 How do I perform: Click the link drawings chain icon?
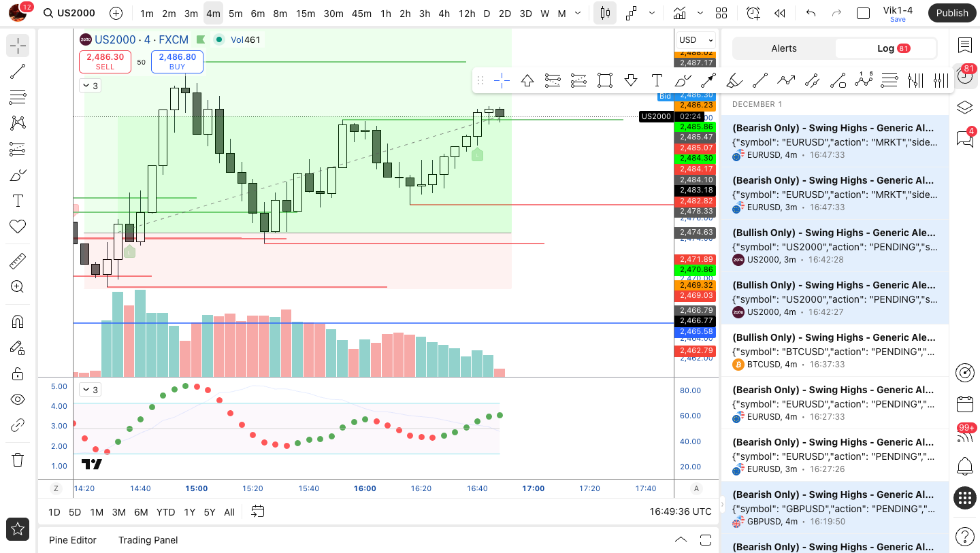click(18, 426)
